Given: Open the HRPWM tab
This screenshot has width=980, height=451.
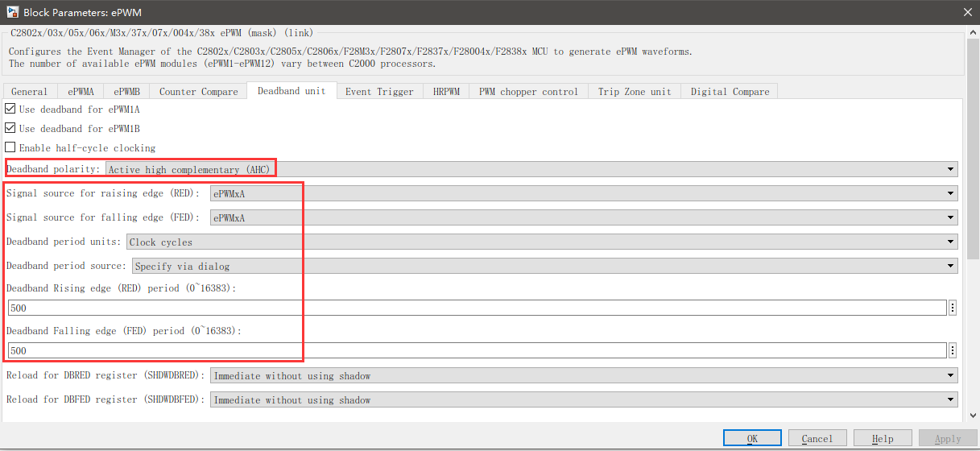Looking at the screenshot, I should coord(446,92).
